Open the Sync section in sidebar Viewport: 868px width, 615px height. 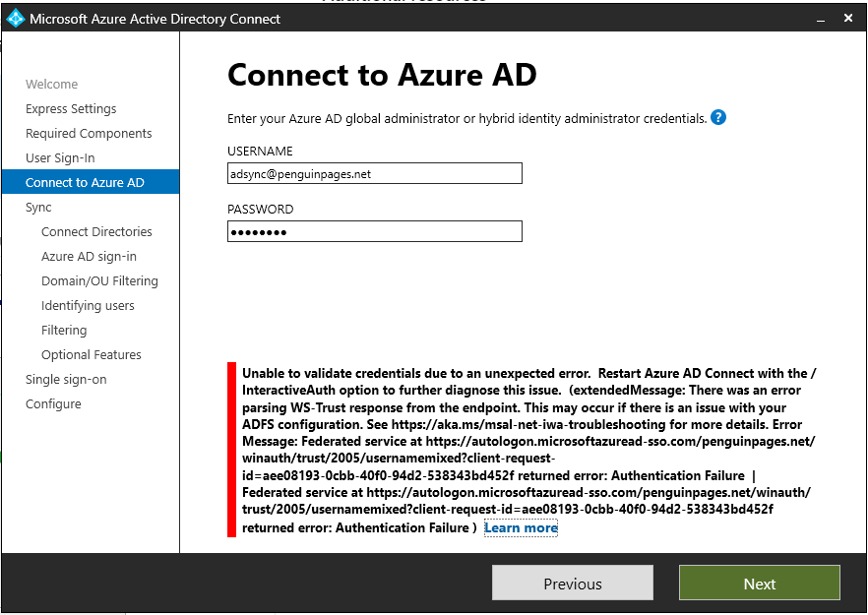(x=38, y=207)
